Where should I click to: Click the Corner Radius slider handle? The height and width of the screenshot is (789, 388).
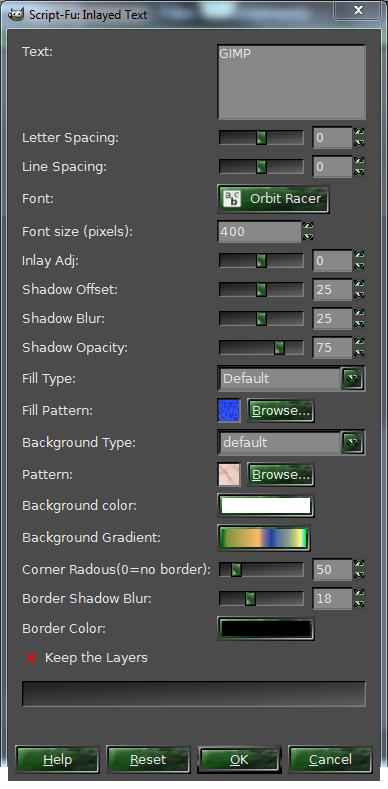click(236, 569)
